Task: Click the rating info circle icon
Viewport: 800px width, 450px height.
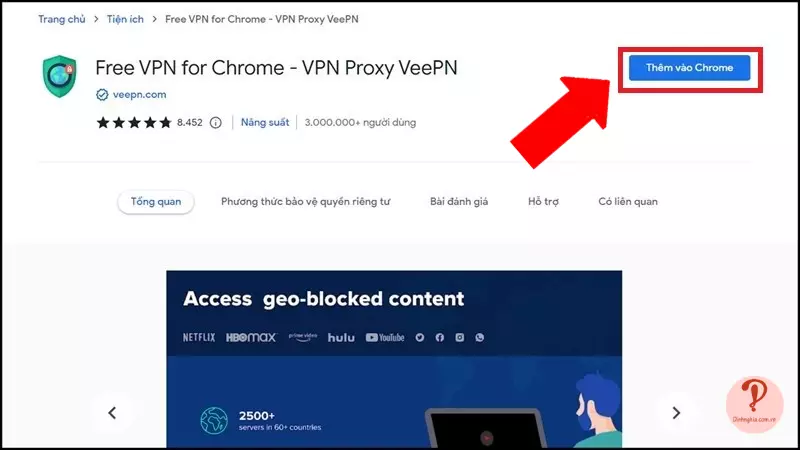Action: click(x=216, y=122)
